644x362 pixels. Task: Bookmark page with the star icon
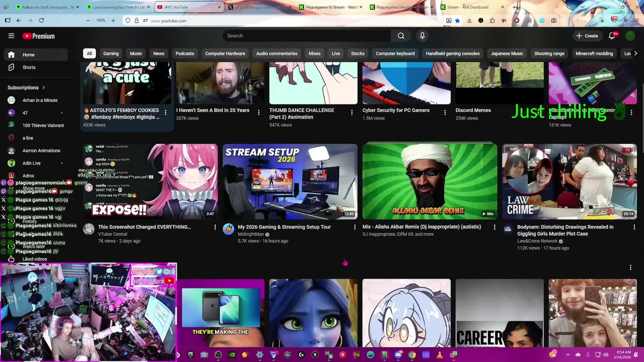tap(457, 21)
